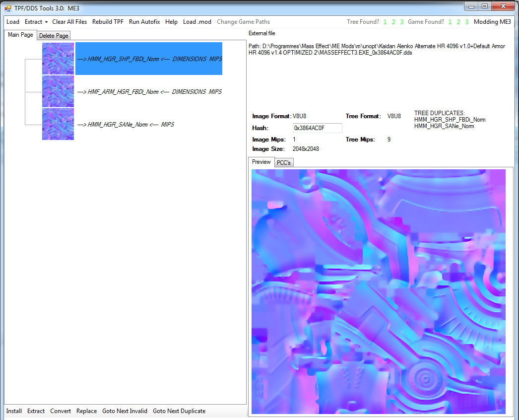This screenshot has width=519, height=420.
Task: Close the TPF/DDS Tools window
Action: point(503,6)
